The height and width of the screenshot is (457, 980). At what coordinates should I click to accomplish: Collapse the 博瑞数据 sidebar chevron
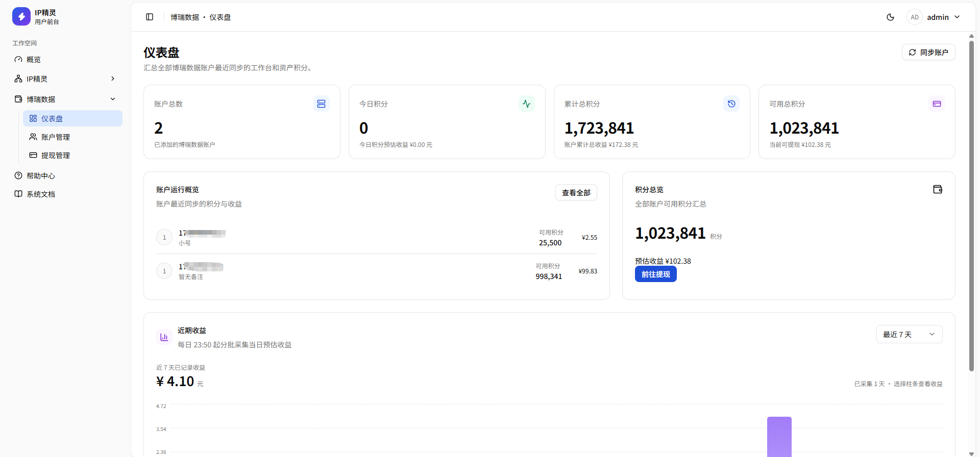point(113,99)
